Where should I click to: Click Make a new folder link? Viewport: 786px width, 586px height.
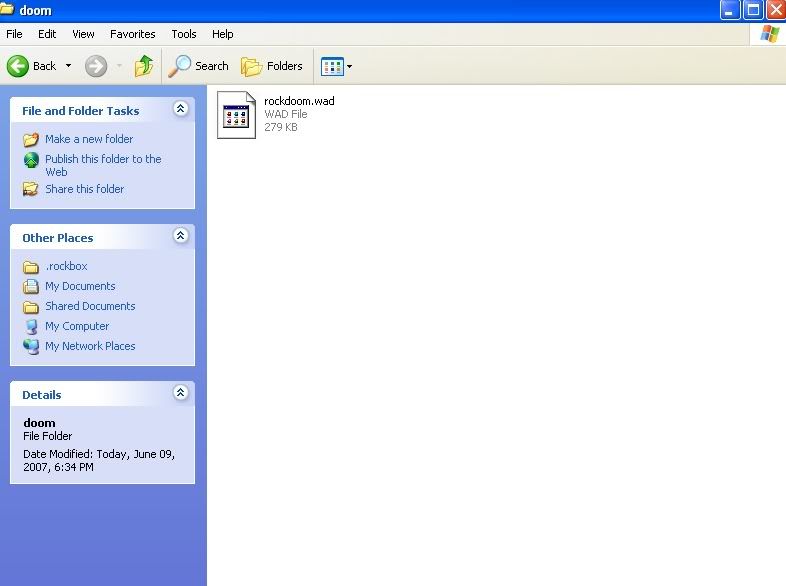[x=88, y=139]
